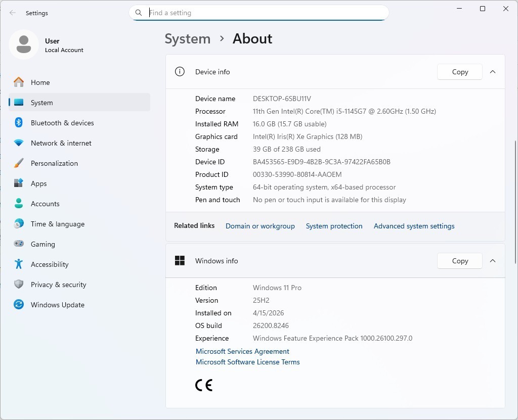Viewport: 518px width, 420px height.
Task: Click the pen and touch value text
Action: tap(329, 200)
